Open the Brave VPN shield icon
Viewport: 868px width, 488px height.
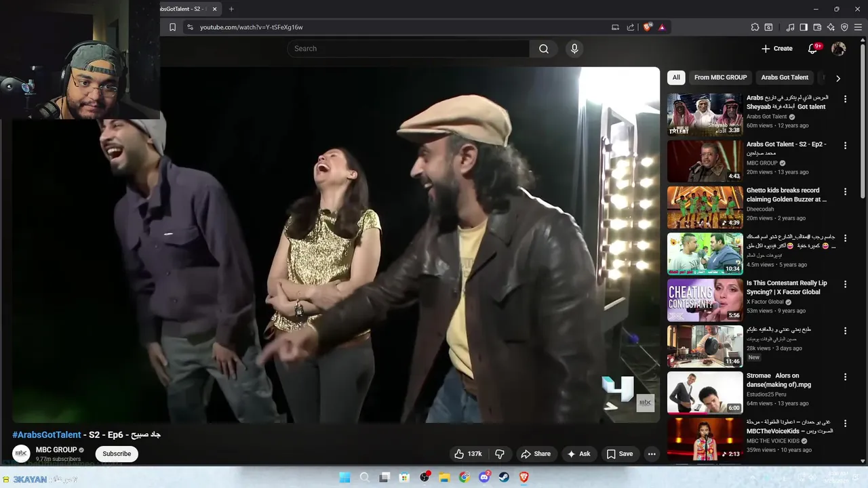point(844,27)
